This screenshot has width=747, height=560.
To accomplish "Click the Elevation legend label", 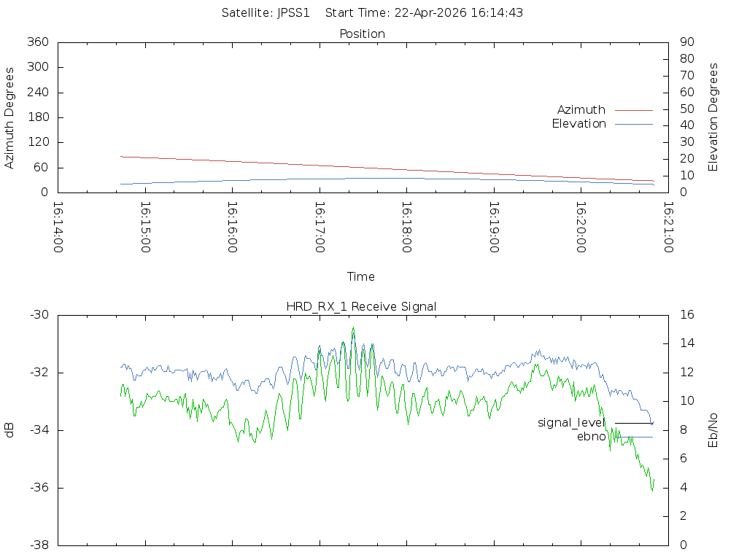I will (578, 124).
